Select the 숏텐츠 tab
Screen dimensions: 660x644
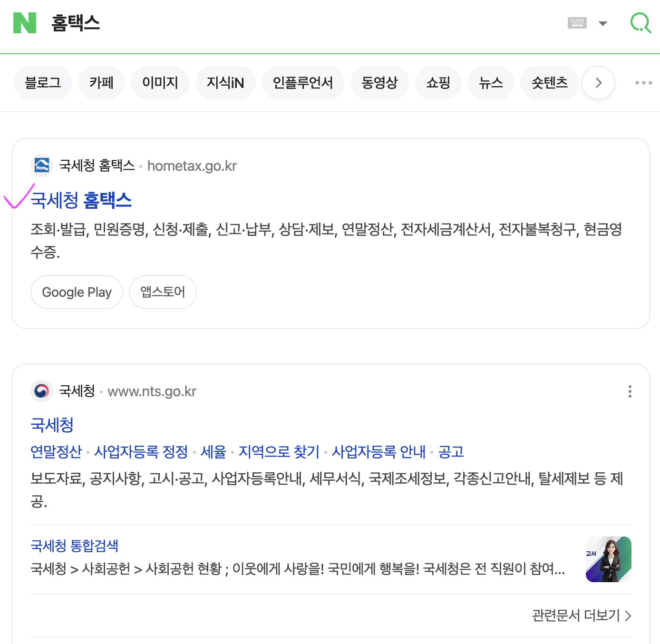[x=550, y=83]
